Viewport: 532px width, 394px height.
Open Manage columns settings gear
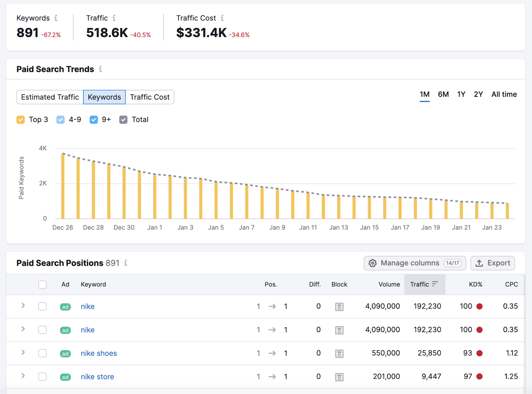click(372, 263)
